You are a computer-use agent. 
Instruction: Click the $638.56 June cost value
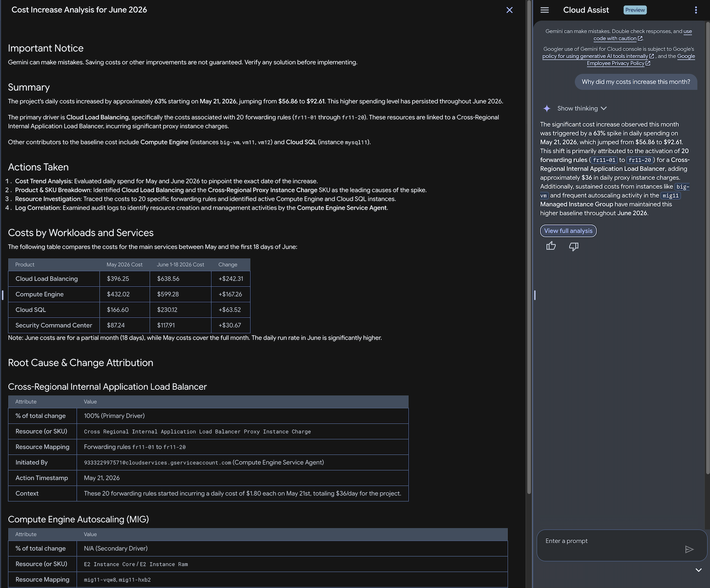click(168, 278)
